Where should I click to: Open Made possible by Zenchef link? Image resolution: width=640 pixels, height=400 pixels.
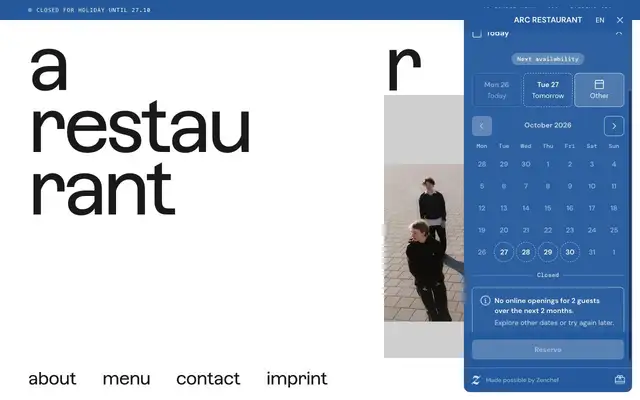(522, 380)
